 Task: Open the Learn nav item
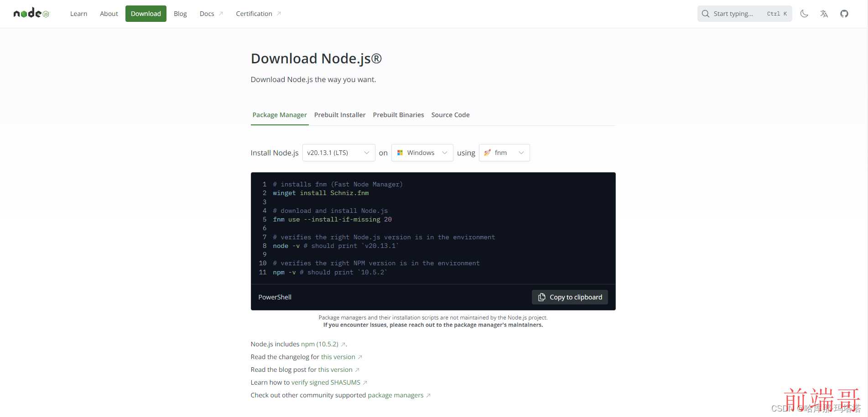(78, 14)
